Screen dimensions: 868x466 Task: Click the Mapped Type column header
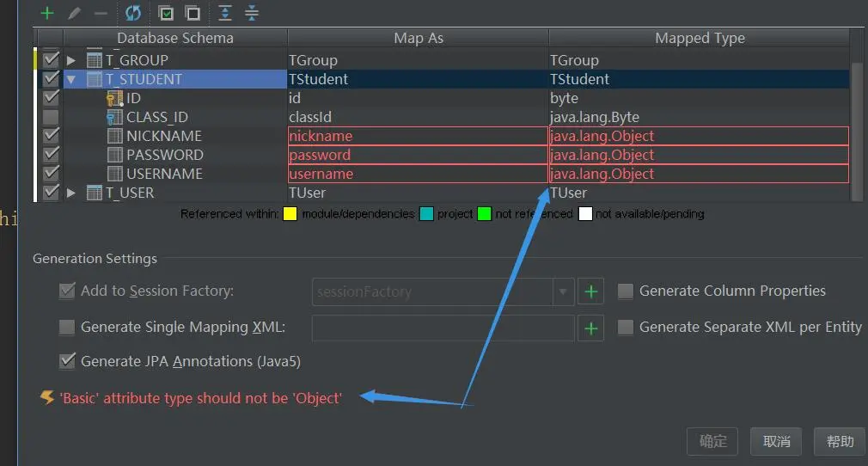point(700,38)
